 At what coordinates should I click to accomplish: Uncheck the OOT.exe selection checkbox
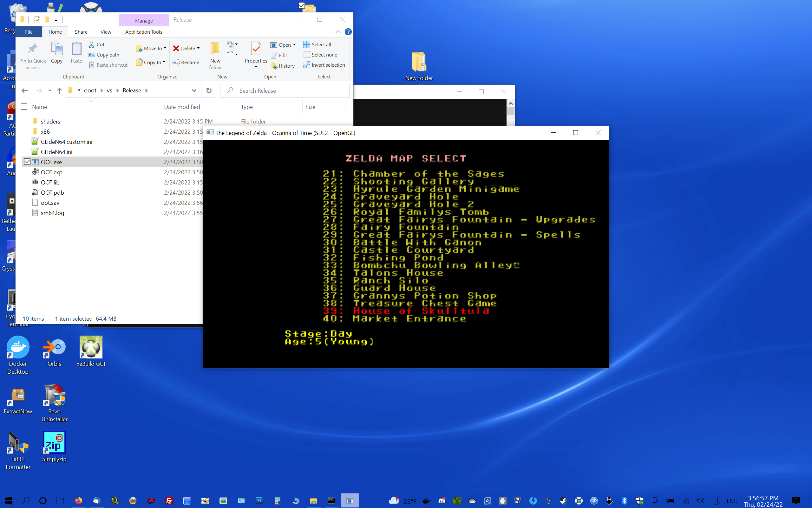tap(27, 162)
